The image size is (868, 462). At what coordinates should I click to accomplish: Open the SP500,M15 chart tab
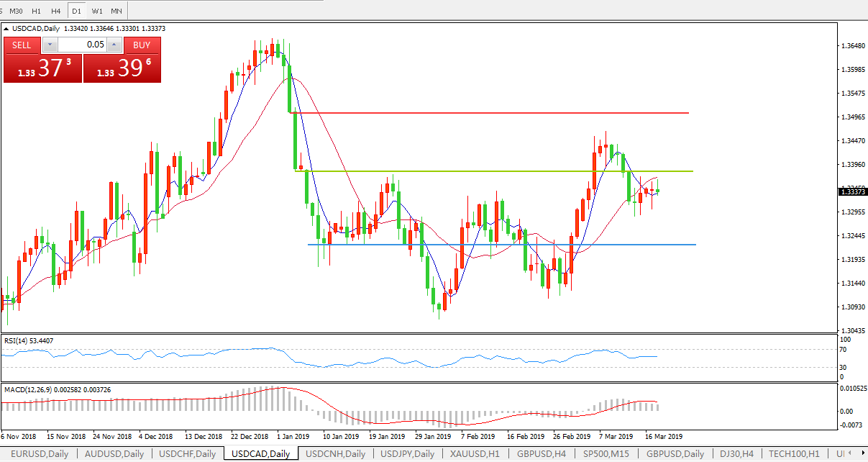[606, 453]
